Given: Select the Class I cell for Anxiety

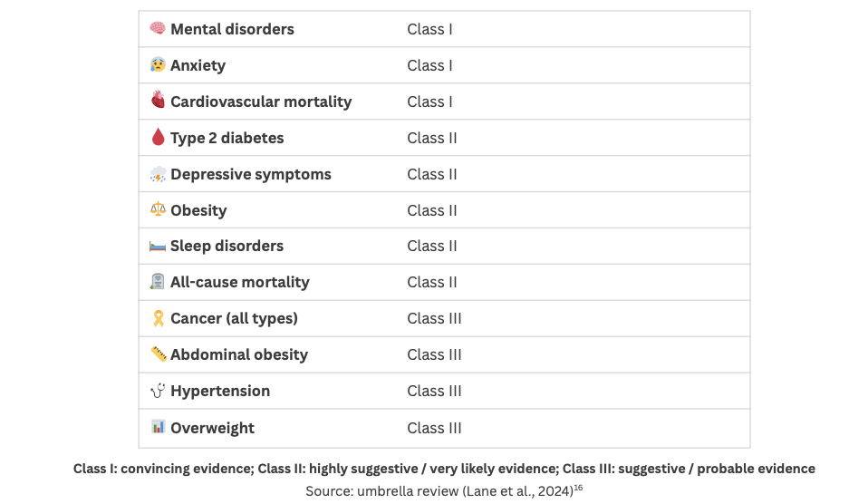Looking at the screenshot, I should coord(429,65).
